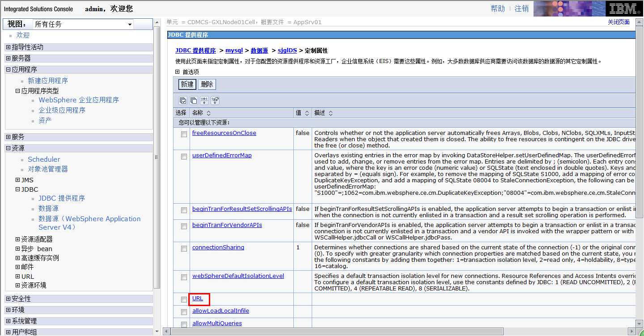Expand the 服务 navigation section

point(8,137)
